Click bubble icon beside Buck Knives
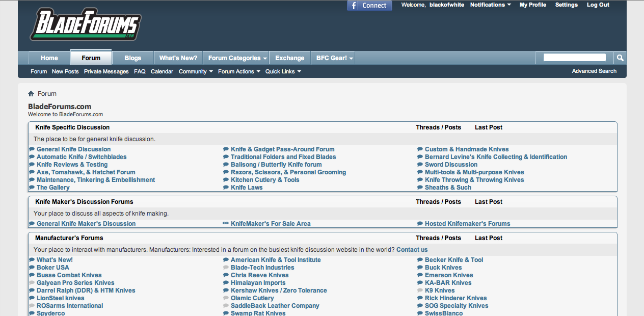 click(x=420, y=268)
